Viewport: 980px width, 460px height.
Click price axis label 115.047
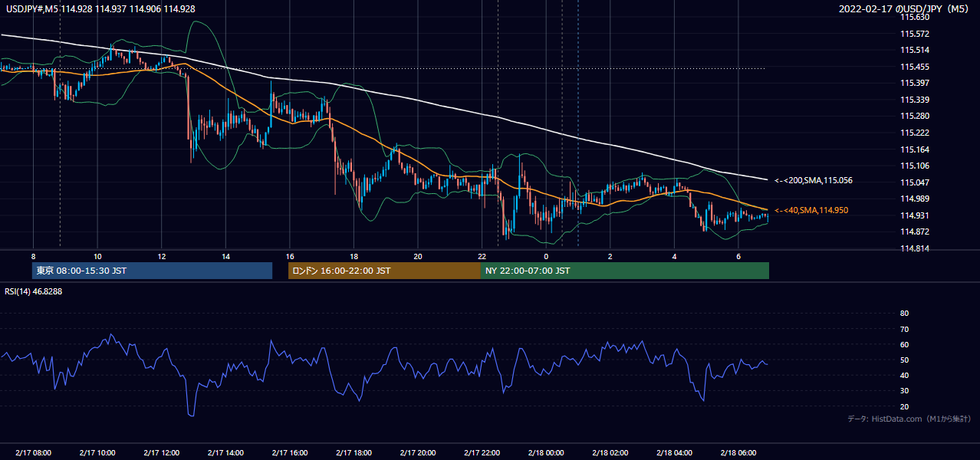(x=915, y=182)
